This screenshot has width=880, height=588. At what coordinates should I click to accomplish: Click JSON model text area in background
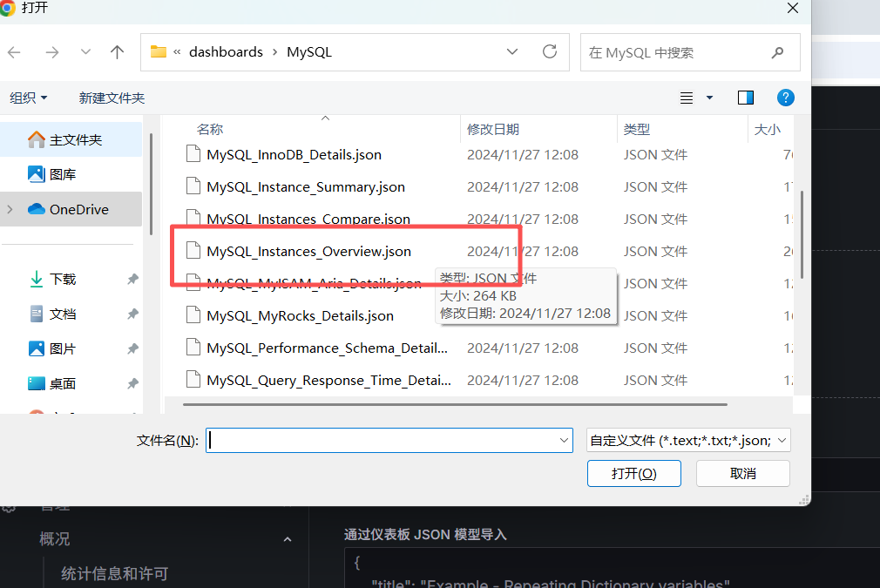coord(612,568)
